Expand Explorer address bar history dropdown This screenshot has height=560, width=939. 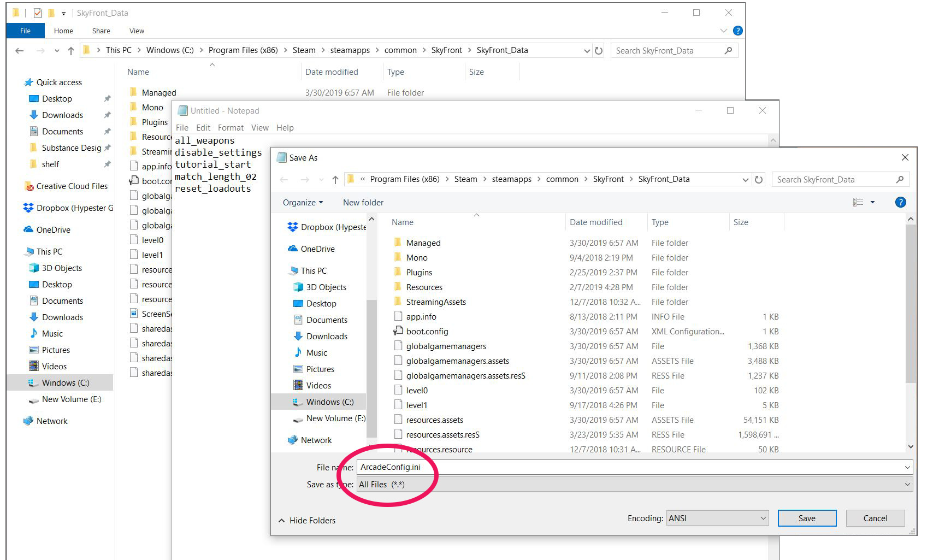tap(587, 50)
